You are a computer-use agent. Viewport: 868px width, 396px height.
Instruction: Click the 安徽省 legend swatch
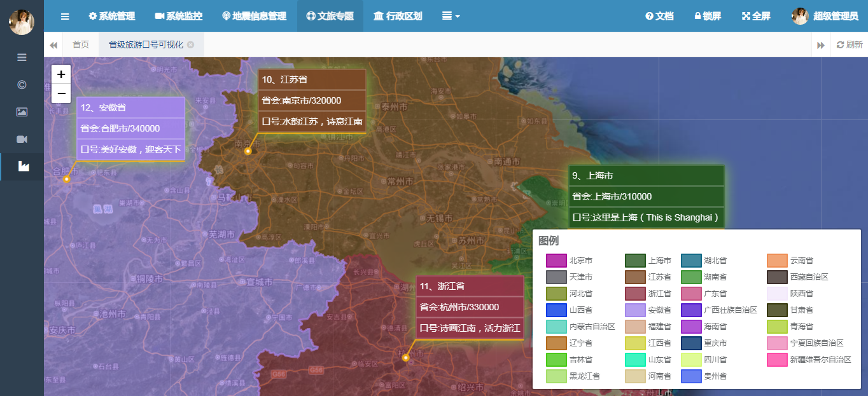click(x=635, y=310)
